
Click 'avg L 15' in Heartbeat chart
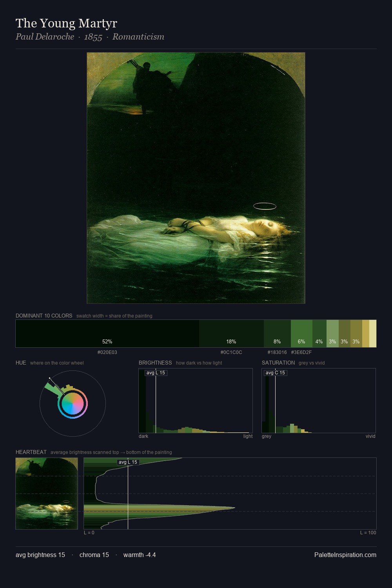128,462
